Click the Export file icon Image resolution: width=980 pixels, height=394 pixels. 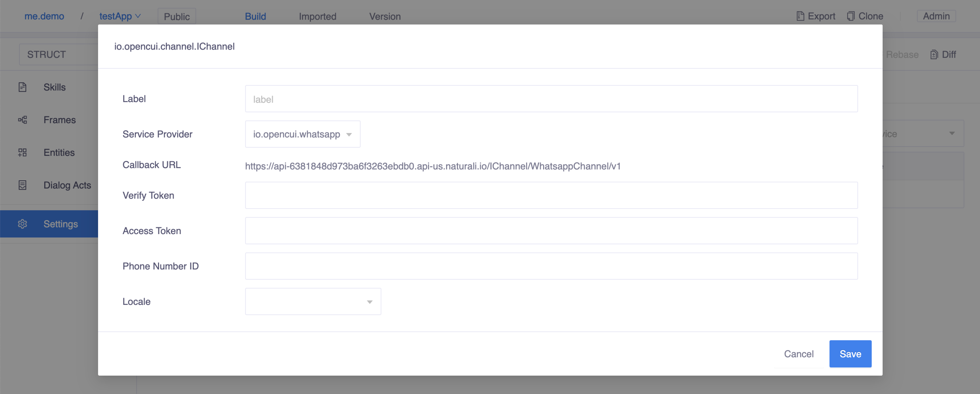(801, 16)
